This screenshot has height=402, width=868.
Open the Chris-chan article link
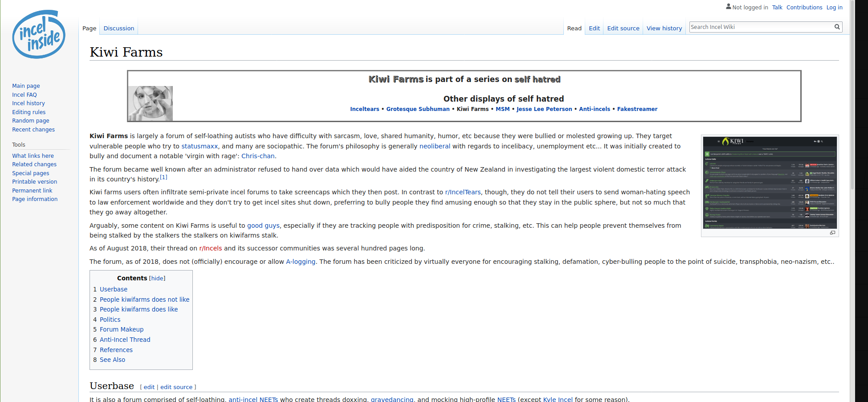point(258,156)
